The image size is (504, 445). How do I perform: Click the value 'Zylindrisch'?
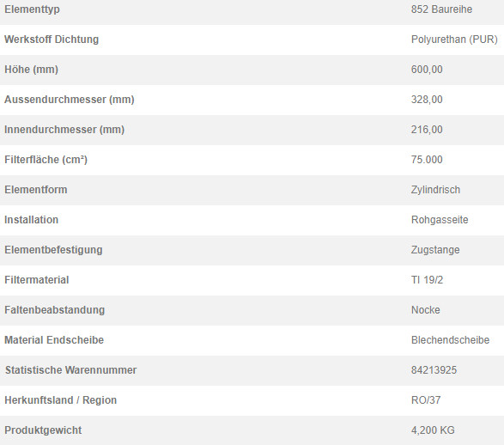click(x=435, y=190)
